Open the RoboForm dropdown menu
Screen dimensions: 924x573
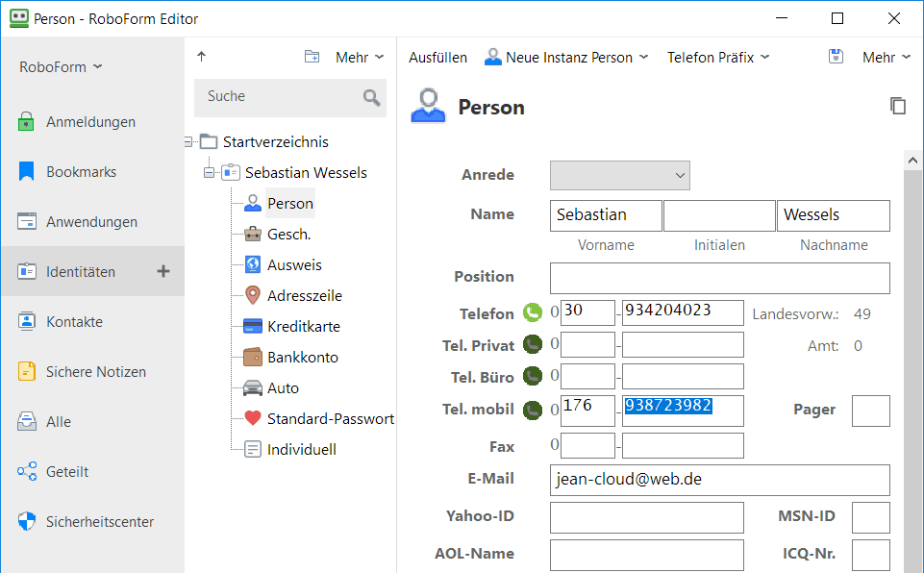pos(61,67)
